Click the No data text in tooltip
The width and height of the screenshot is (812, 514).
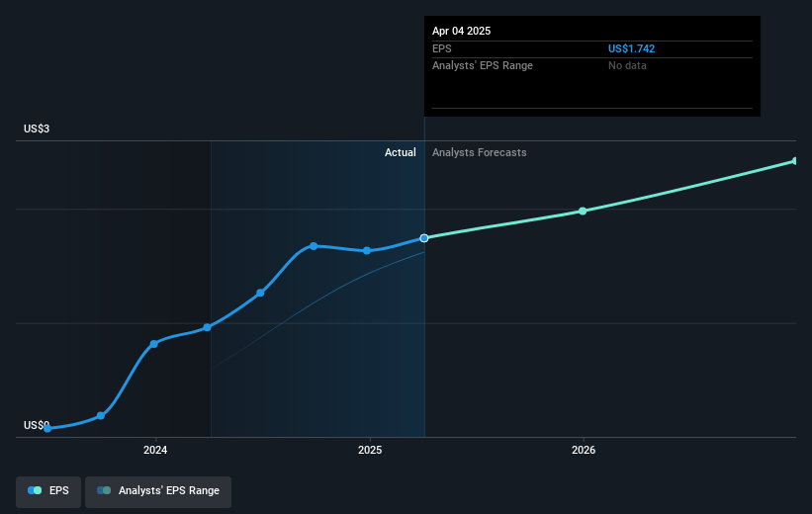pos(627,66)
